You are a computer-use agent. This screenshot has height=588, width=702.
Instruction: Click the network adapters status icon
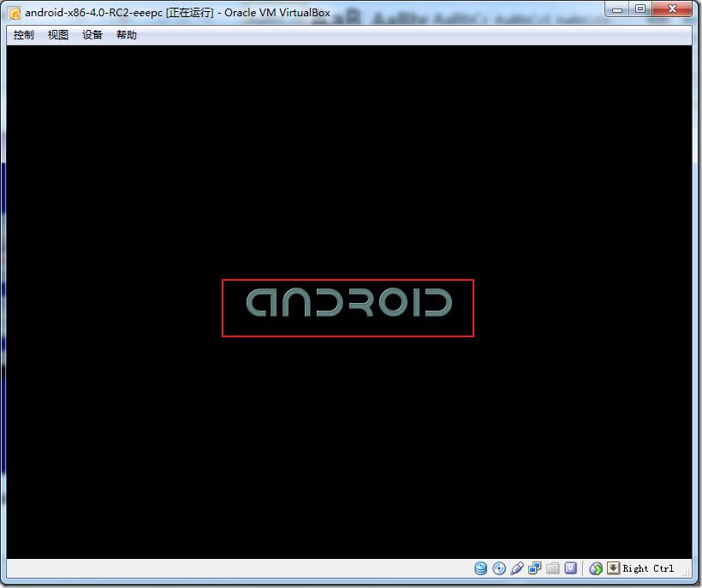pyautogui.click(x=534, y=568)
